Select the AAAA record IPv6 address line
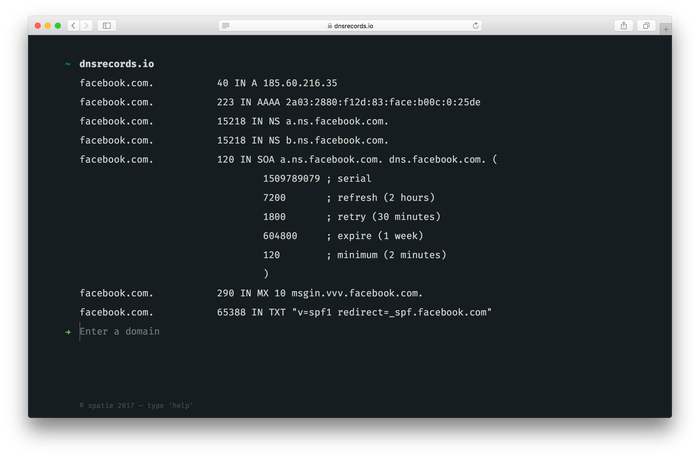 349,102
